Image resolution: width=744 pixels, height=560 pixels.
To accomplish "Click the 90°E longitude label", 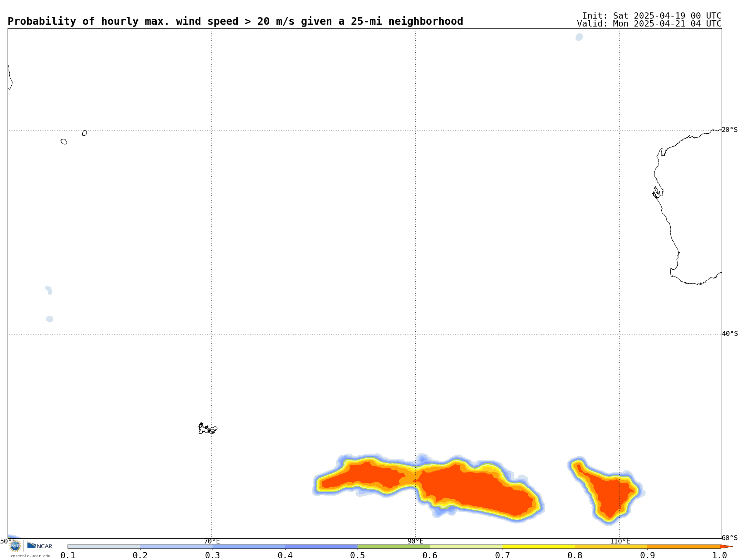I will (415, 541).
